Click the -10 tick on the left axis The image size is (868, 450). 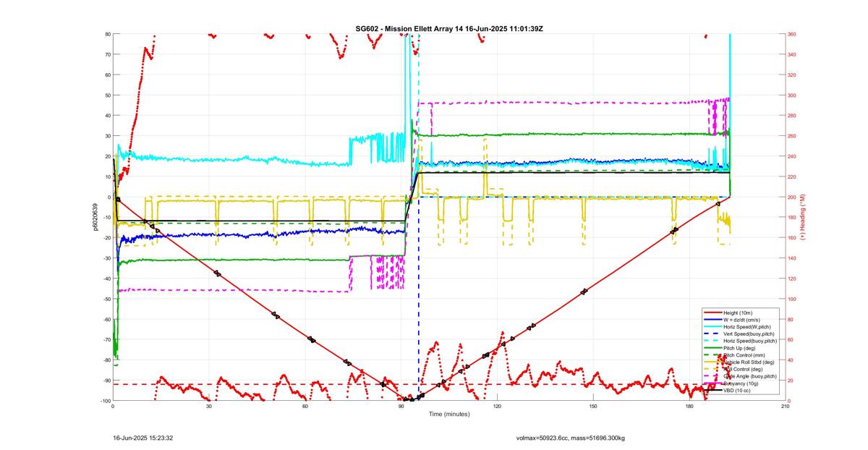tap(106, 217)
